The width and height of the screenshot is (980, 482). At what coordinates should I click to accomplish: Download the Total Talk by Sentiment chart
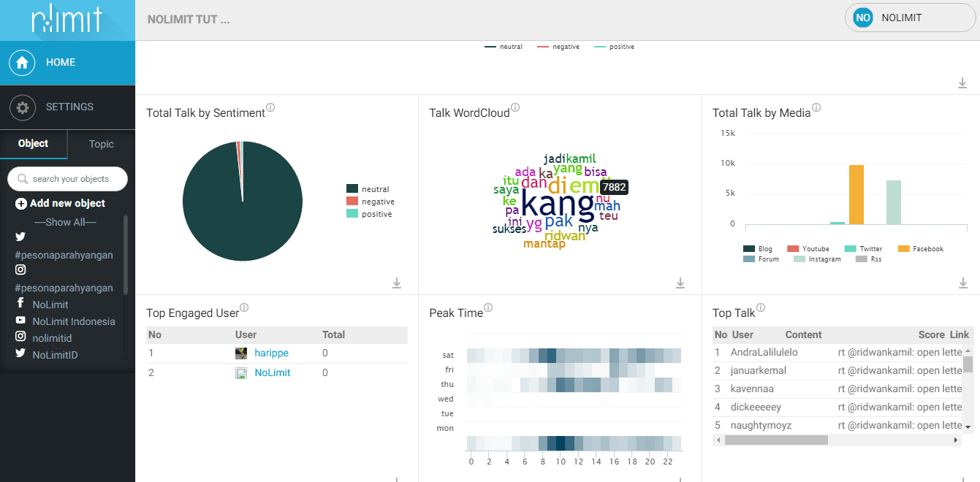[x=397, y=283]
